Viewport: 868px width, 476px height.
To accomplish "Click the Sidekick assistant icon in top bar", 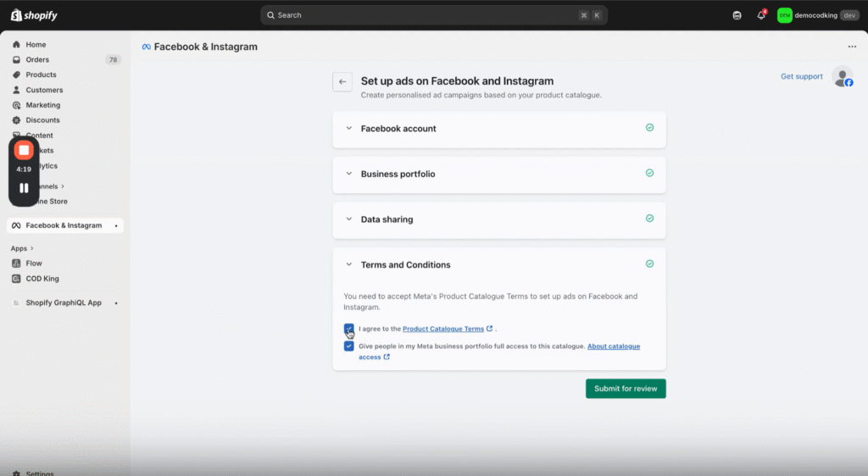I will tap(737, 15).
